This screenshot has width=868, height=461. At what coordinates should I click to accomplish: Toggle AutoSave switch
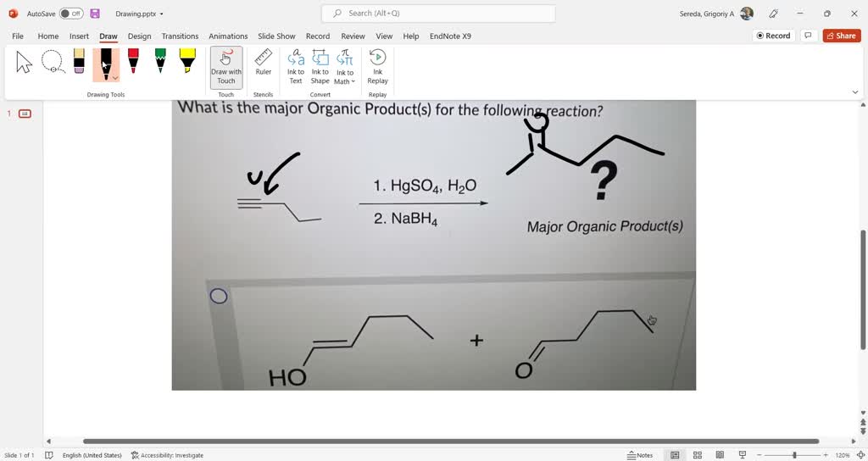click(71, 14)
